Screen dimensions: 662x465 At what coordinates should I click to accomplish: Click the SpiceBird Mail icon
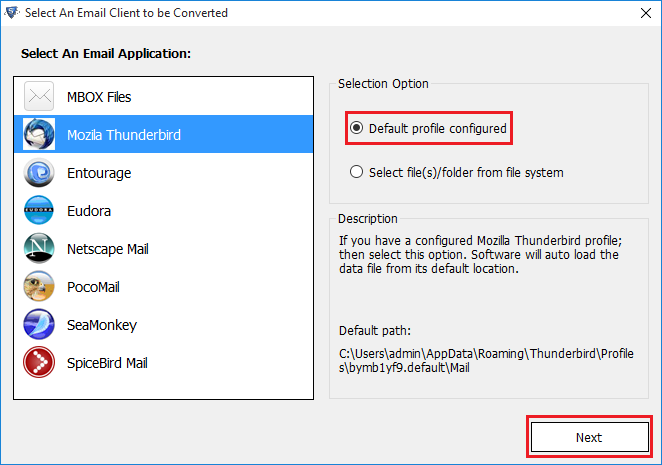coord(39,363)
